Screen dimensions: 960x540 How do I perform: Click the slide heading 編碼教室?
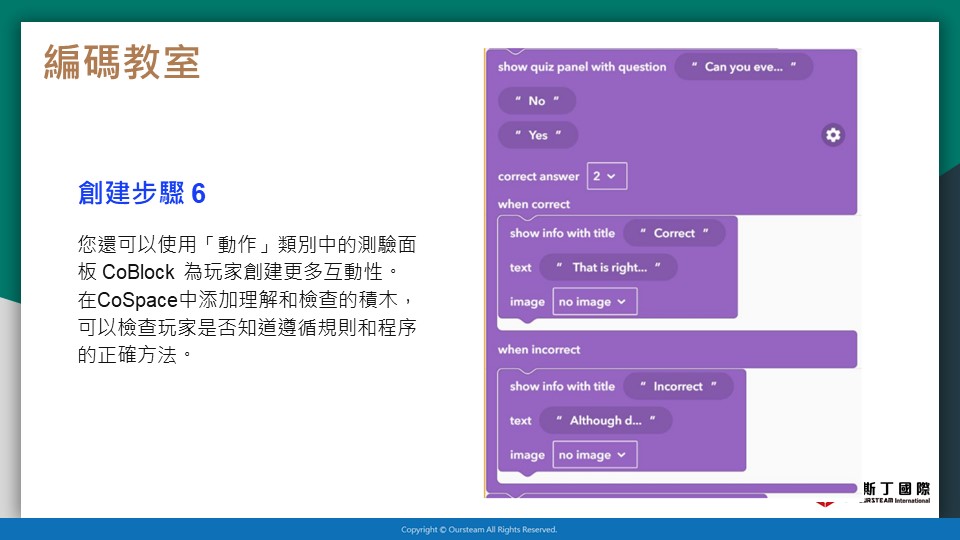122,62
